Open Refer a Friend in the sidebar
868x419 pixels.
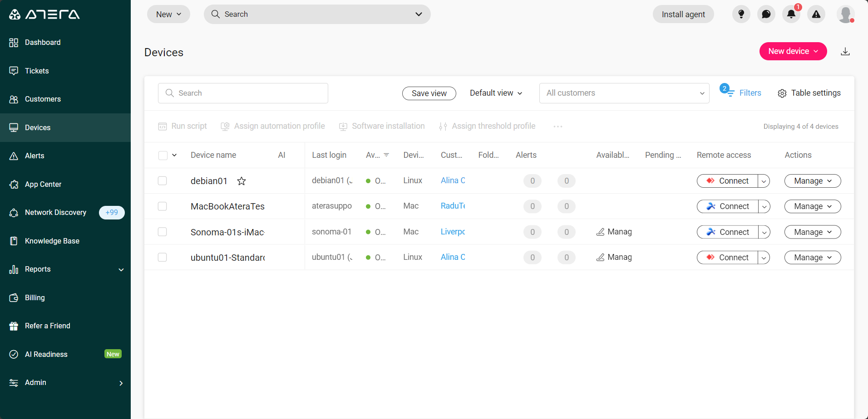point(65,326)
